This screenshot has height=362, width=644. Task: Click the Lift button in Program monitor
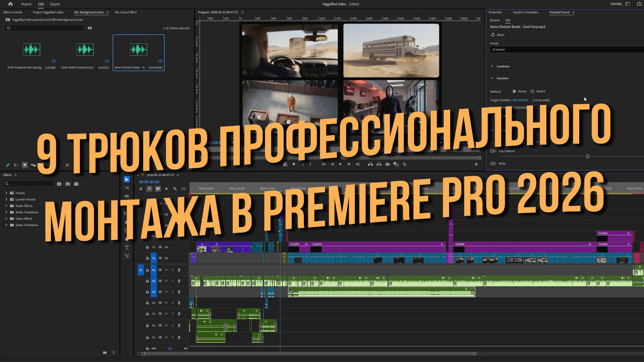point(370,164)
